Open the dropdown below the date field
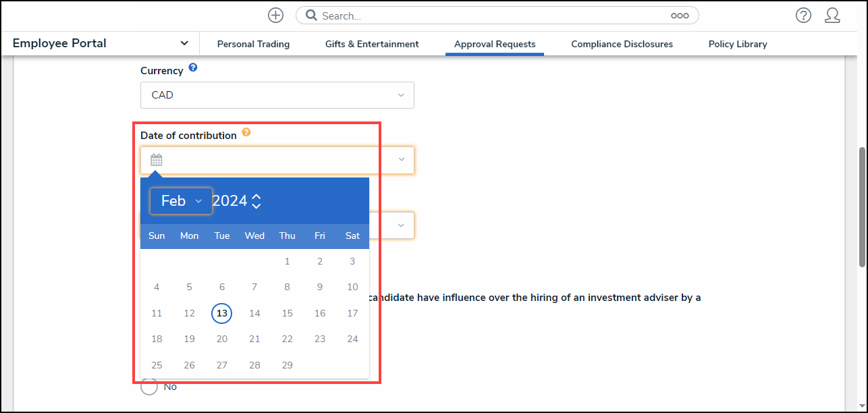868x413 pixels. pos(401,225)
